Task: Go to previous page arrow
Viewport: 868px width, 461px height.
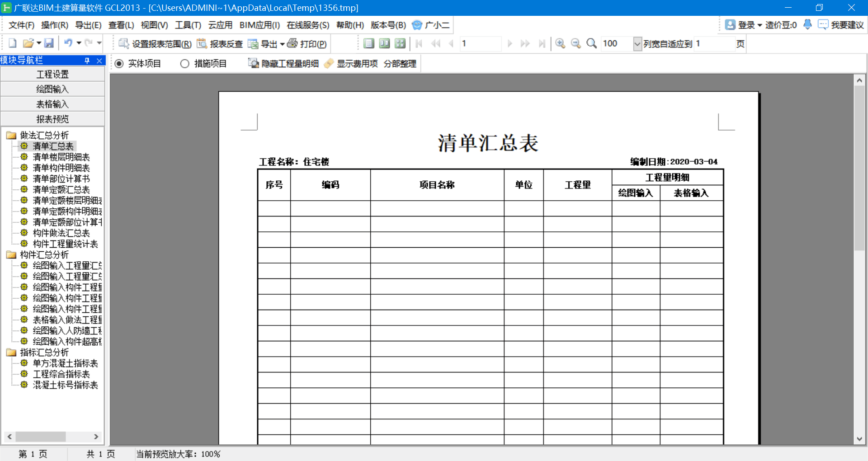Action: (451, 43)
